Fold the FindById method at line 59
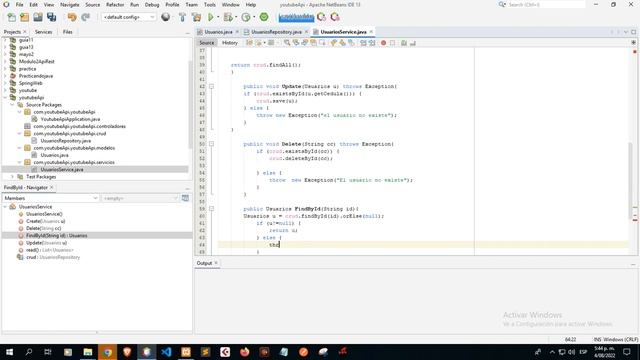Image resolution: width=640 pixels, height=360 pixels. pyautogui.click(x=211, y=209)
